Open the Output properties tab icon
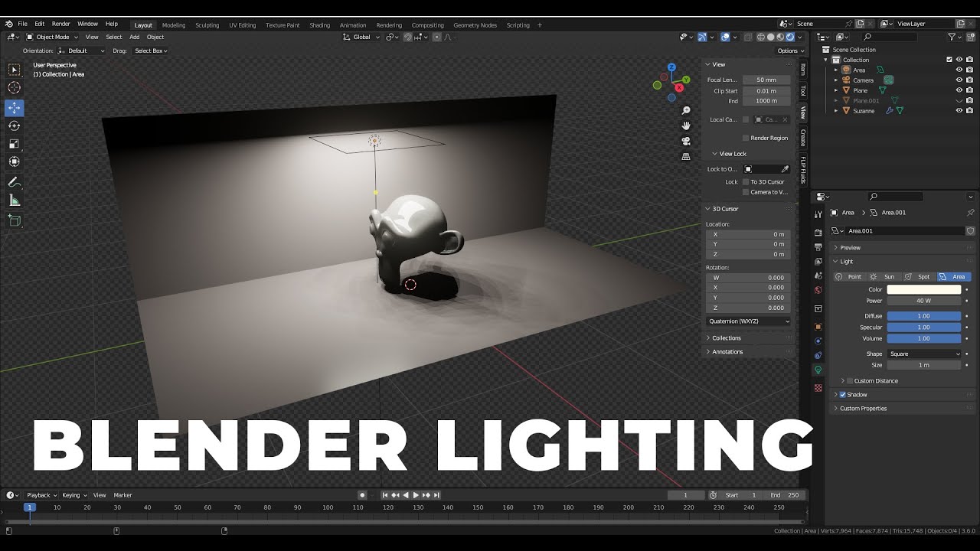Image resolution: width=980 pixels, height=551 pixels. [x=818, y=246]
